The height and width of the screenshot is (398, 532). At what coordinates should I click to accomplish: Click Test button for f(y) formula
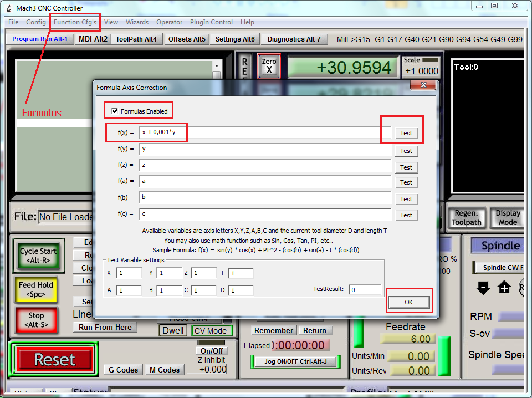(x=406, y=151)
